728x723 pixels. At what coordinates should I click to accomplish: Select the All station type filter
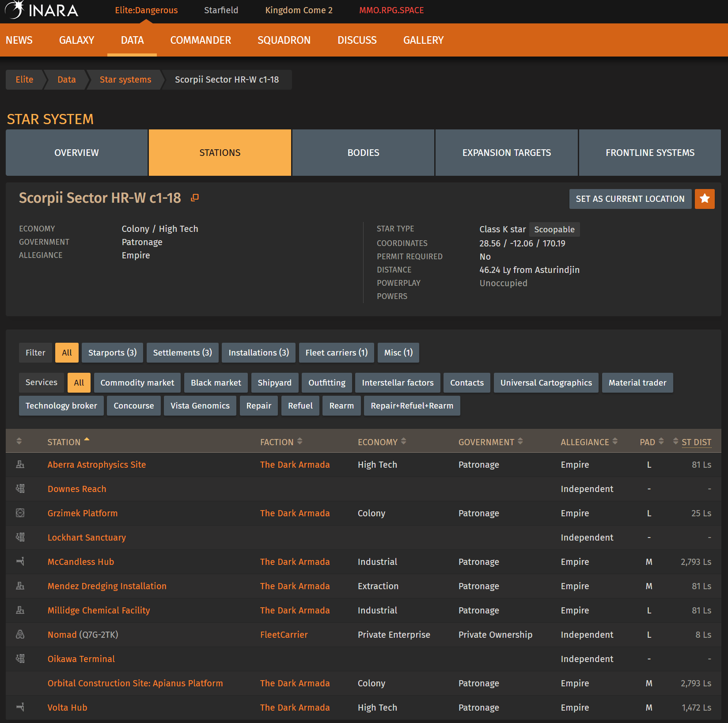point(67,353)
